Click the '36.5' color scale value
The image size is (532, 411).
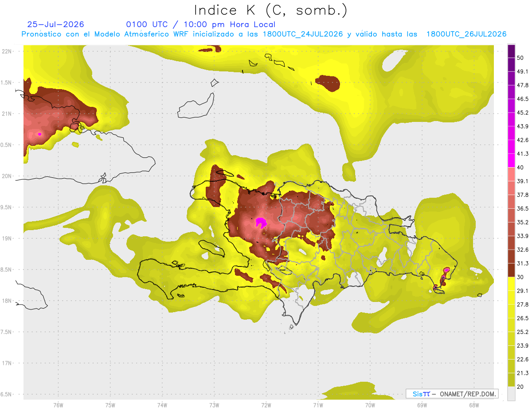[523, 208]
